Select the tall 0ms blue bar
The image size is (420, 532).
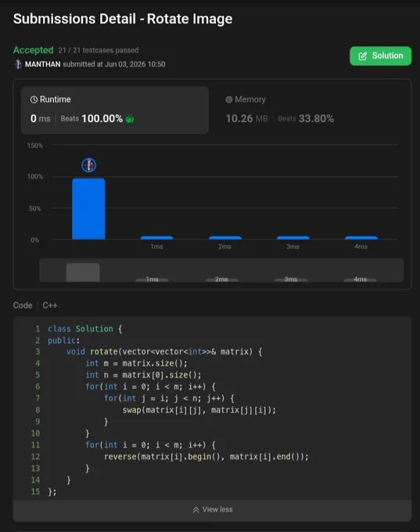[88, 209]
